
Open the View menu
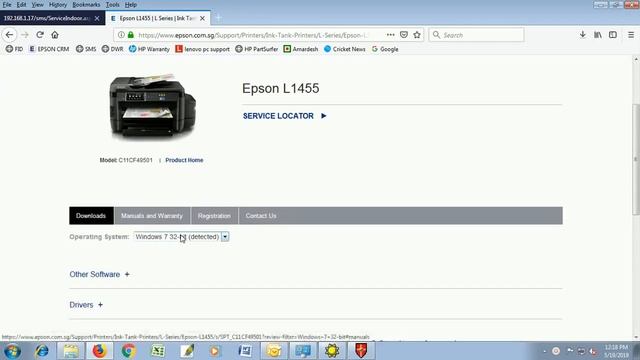[x=38, y=5]
